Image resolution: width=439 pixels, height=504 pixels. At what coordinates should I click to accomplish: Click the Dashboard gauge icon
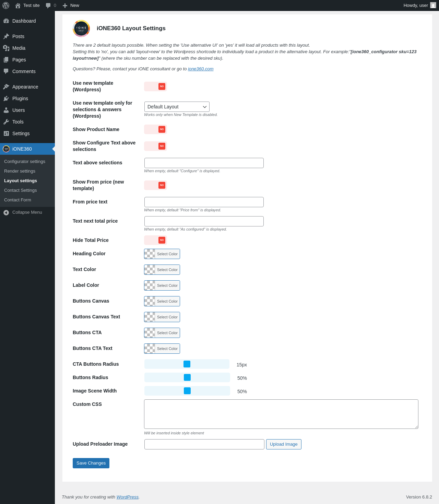pyautogui.click(x=6, y=21)
